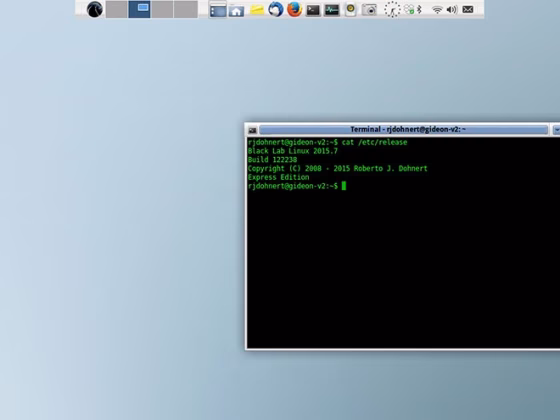Launch Firefox web browser
The width and height of the screenshot is (560, 420).
pos(295,9)
